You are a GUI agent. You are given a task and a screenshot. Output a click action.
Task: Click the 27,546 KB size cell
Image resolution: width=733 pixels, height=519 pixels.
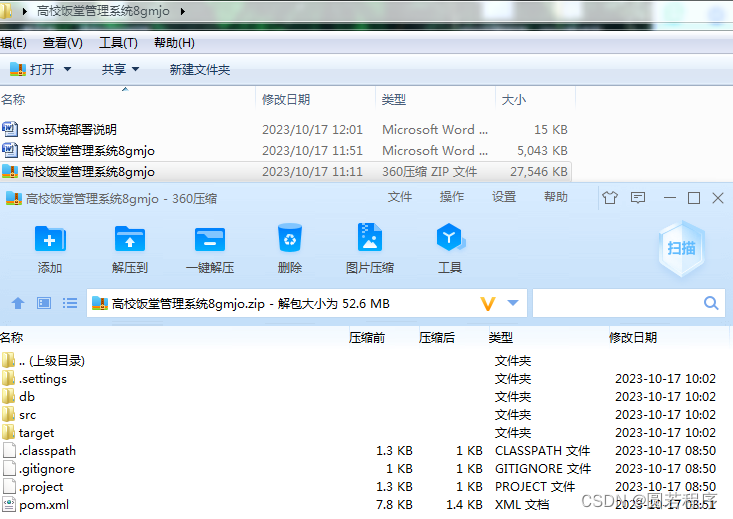click(539, 172)
